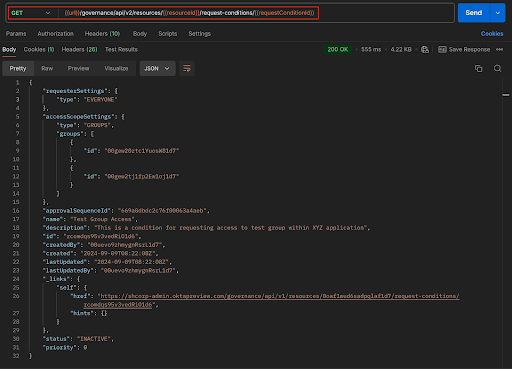Toggle the wrap lines icon

click(x=187, y=68)
